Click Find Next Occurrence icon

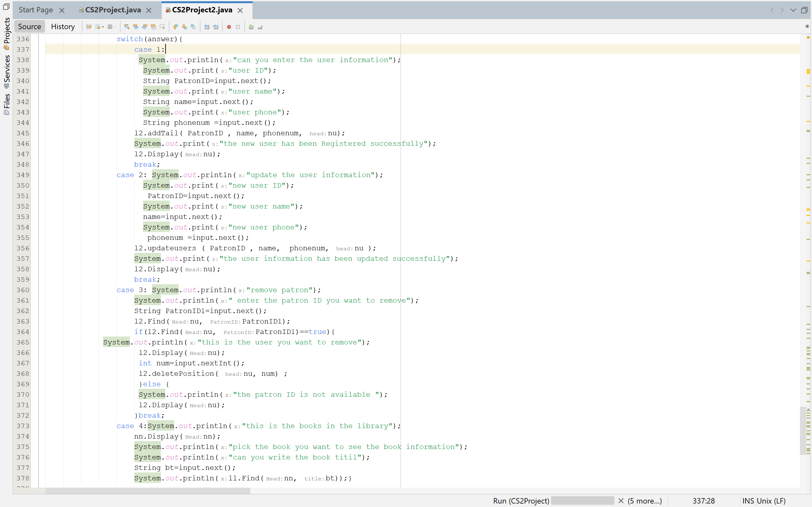[145, 27]
